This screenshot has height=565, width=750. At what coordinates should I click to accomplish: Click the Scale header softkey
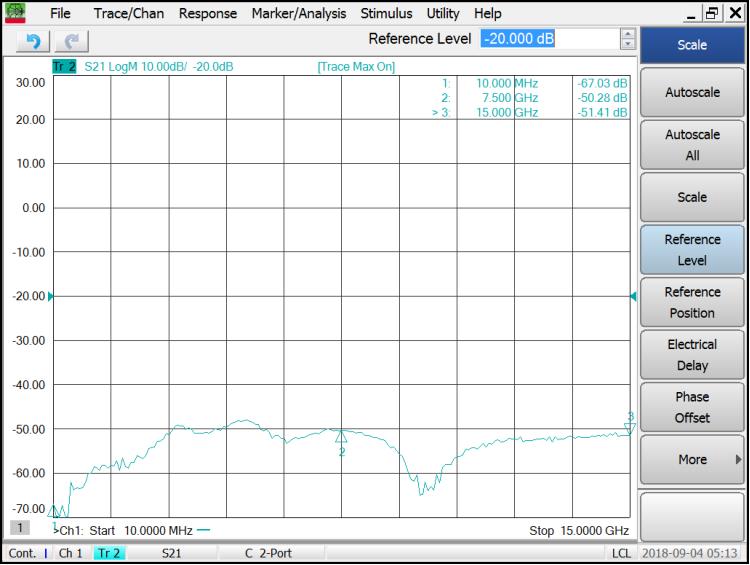(x=692, y=45)
